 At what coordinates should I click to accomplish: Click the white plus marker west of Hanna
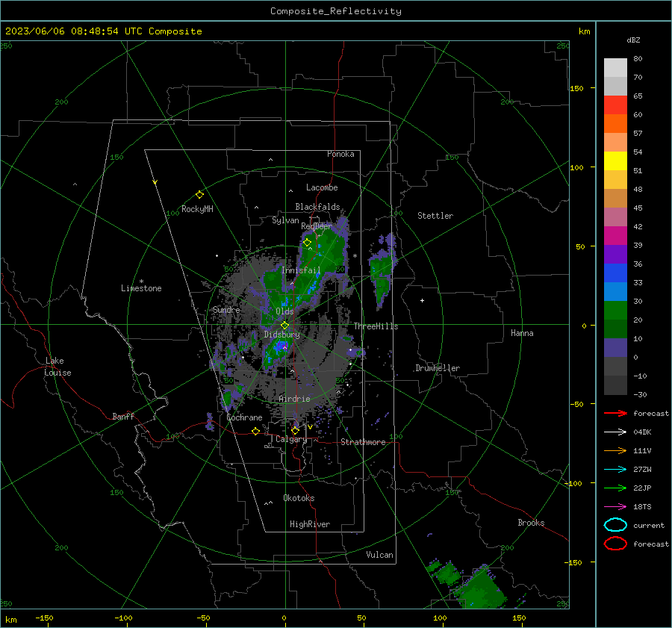pyautogui.click(x=422, y=300)
